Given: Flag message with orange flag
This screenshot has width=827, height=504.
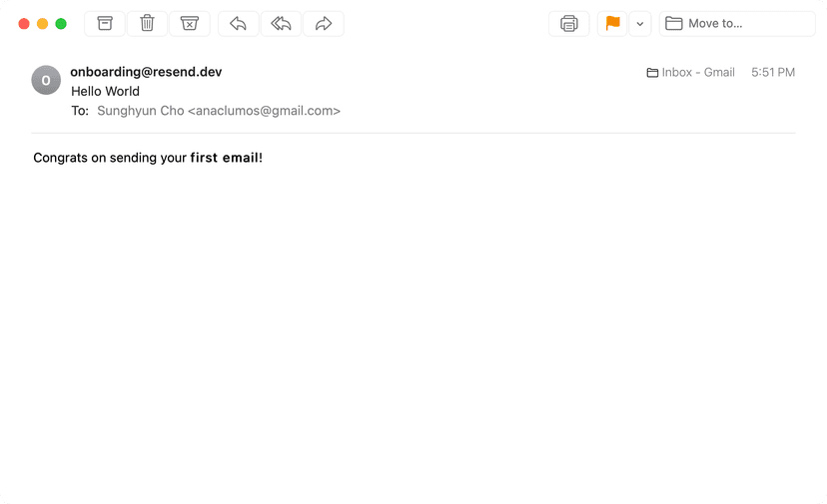Looking at the screenshot, I should click(612, 23).
